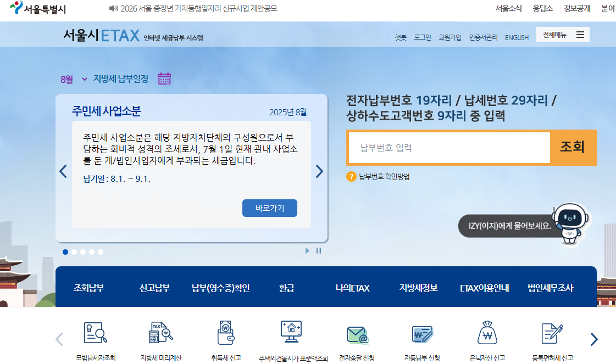Click the 지방세 납부일정 heading
Viewport: 616px width, 364px height.
pos(120,79)
